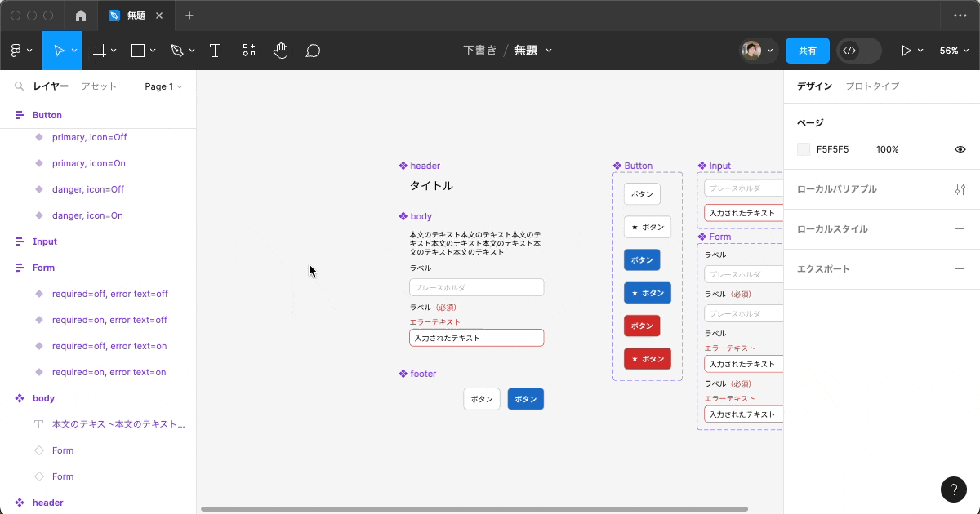The width and height of the screenshot is (980, 514).
Task: Select the Frame tool in toolbar
Action: pos(100,51)
